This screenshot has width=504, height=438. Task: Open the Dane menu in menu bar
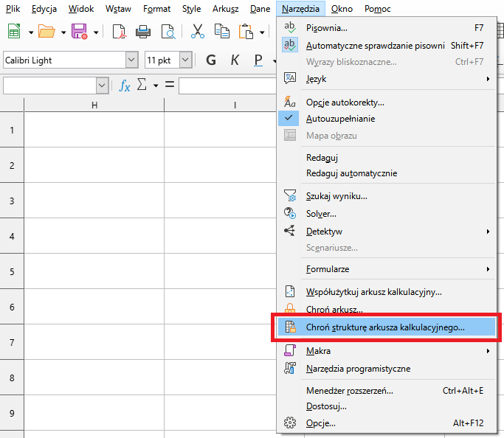click(260, 9)
